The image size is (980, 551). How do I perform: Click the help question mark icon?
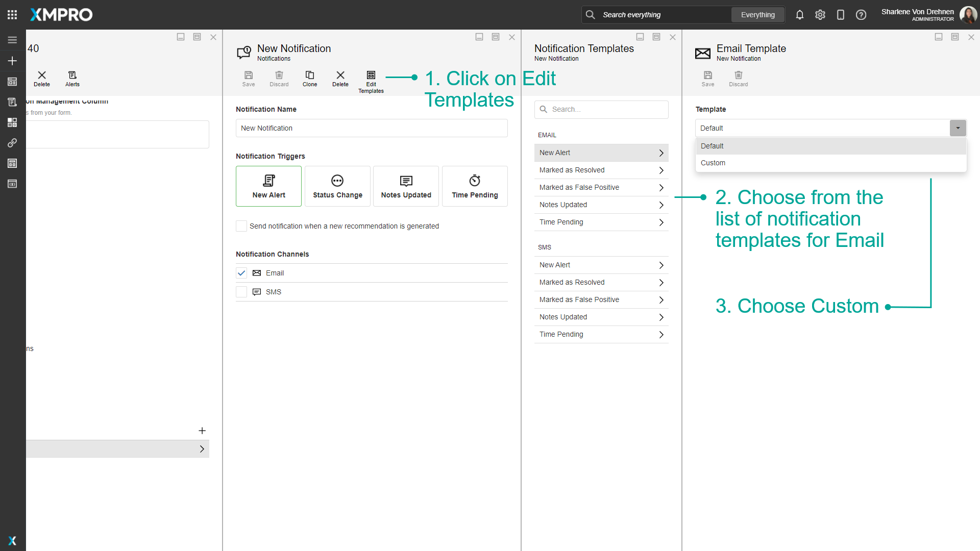click(861, 15)
